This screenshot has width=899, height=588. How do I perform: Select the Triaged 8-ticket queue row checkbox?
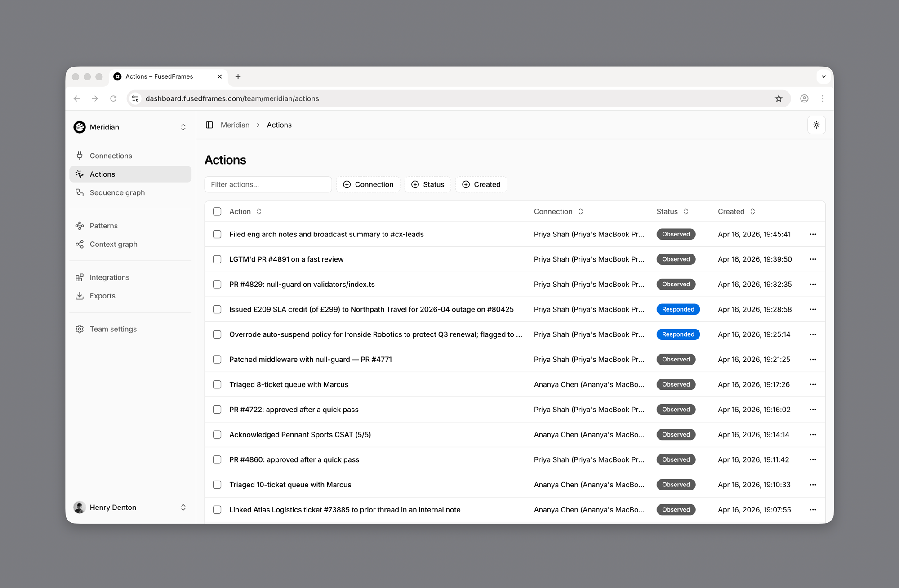(217, 384)
